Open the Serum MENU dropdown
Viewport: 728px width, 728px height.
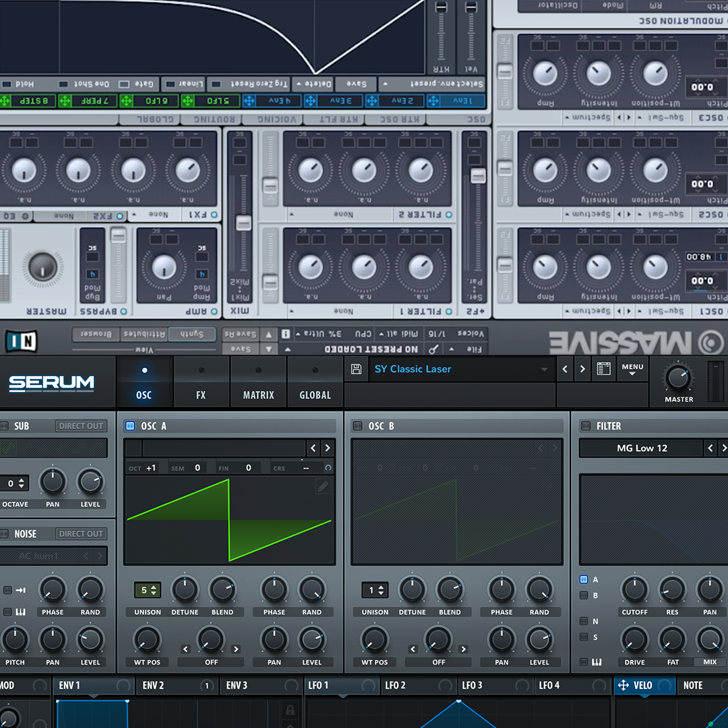632,369
